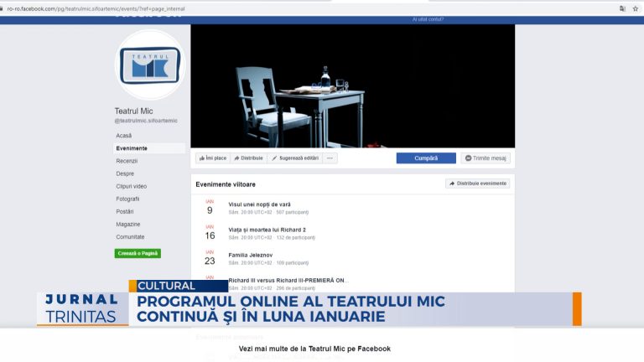
Task: Open Clipuri video section
Action: 131,186
